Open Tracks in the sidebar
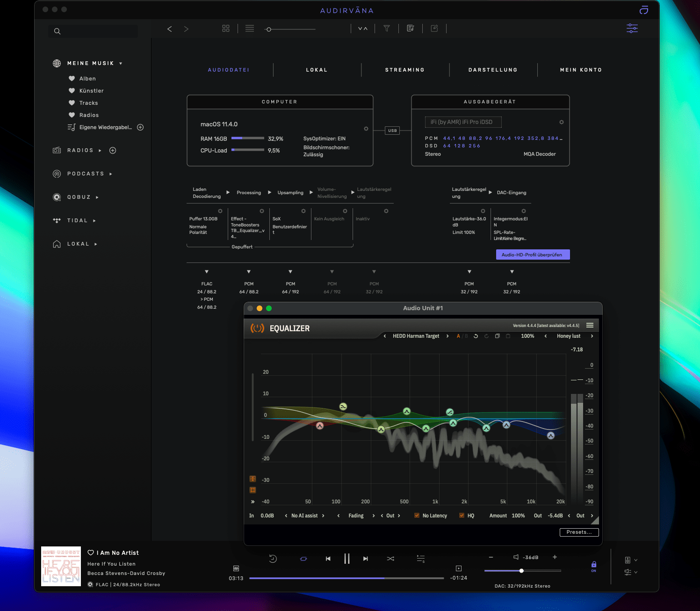700x611 pixels. (x=88, y=103)
